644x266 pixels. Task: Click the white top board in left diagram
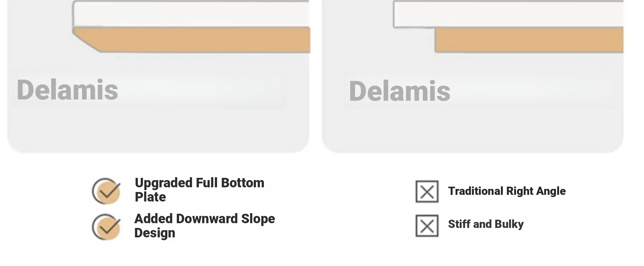coord(191,14)
